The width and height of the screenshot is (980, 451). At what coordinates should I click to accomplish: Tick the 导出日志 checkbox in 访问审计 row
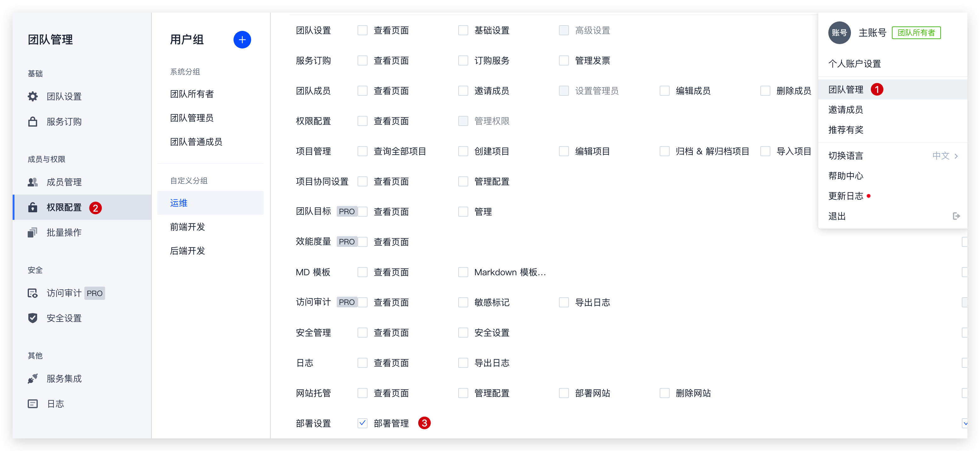(x=563, y=302)
